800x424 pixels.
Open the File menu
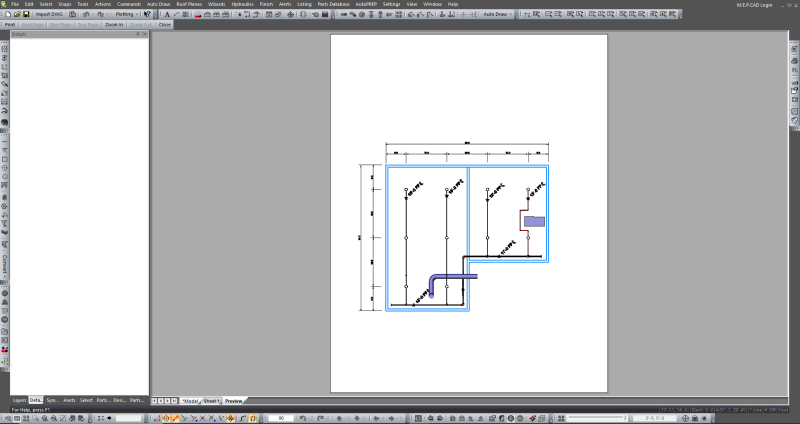coord(15,4)
